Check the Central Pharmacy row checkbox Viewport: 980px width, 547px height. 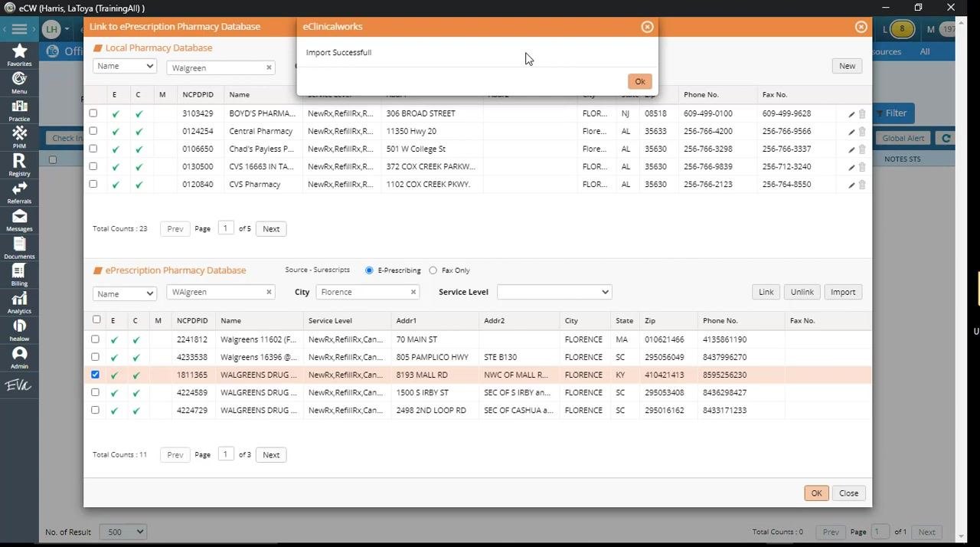[93, 131]
